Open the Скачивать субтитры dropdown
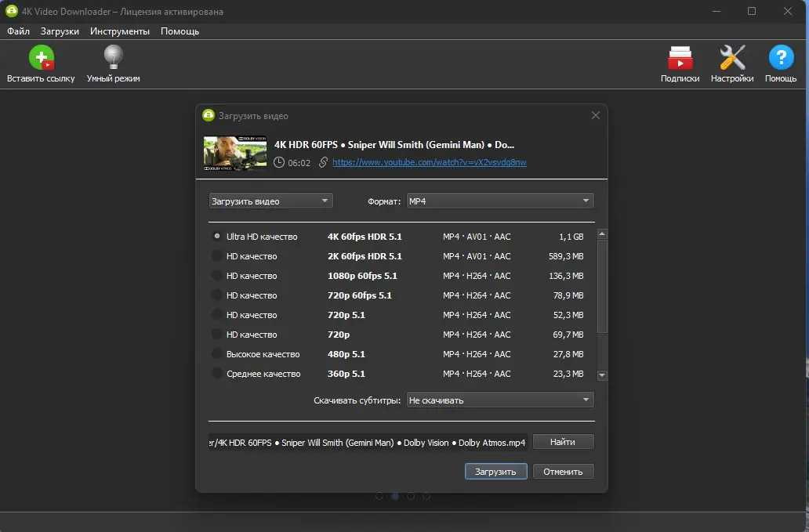This screenshot has width=809, height=532. click(x=500, y=400)
